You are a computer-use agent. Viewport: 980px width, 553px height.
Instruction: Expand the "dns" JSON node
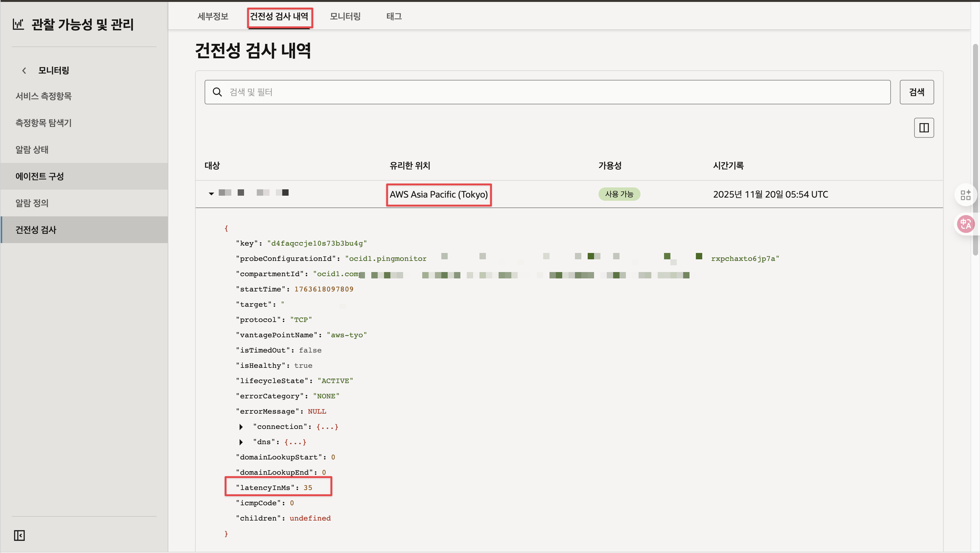[241, 442]
